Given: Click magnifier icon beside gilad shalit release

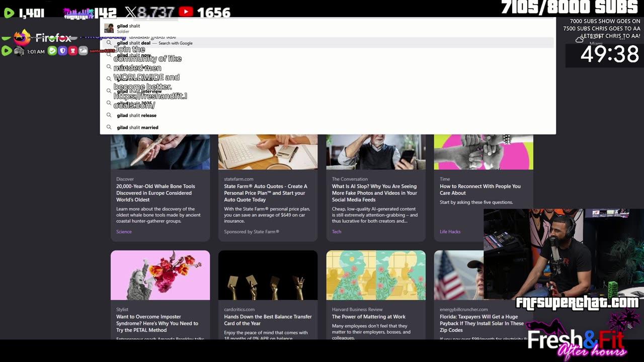Looking at the screenshot, I should click(109, 115).
